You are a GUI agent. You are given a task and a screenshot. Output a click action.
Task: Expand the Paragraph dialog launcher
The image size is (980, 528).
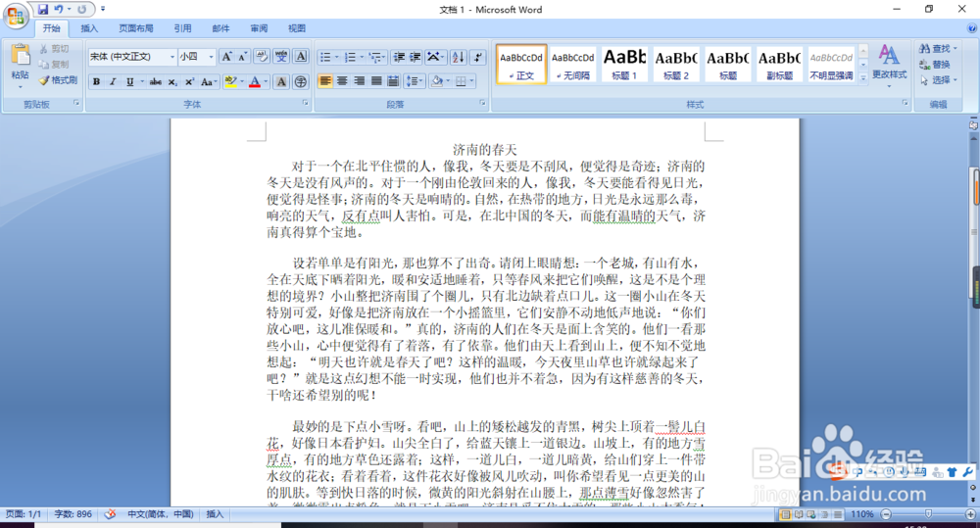pos(482,103)
